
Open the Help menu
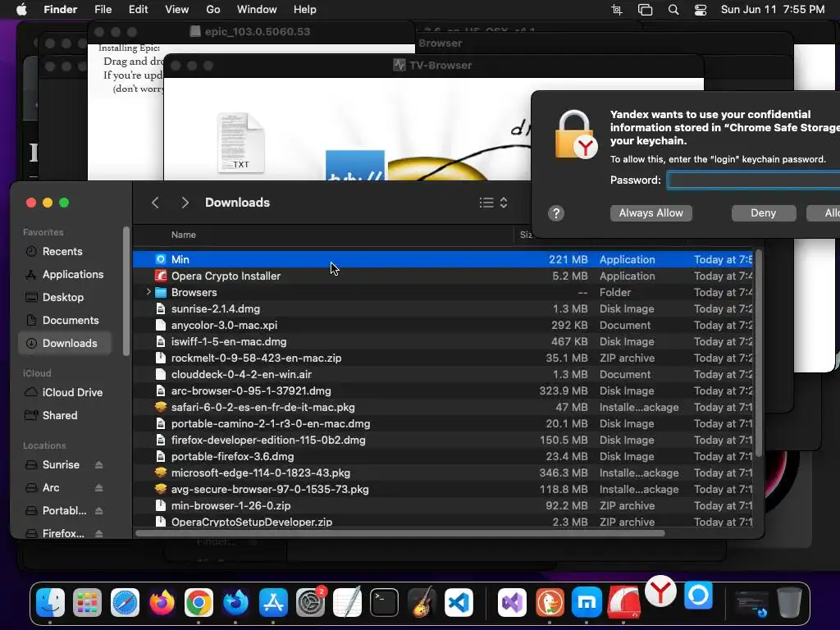pyautogui.click(x=305, y=10)
